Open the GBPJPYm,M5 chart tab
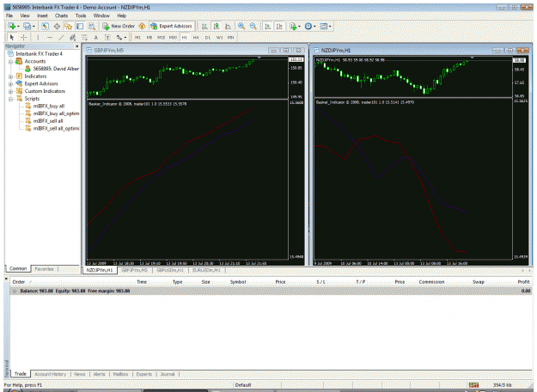Viewport: 537px width, 392px height. (134, 270)
